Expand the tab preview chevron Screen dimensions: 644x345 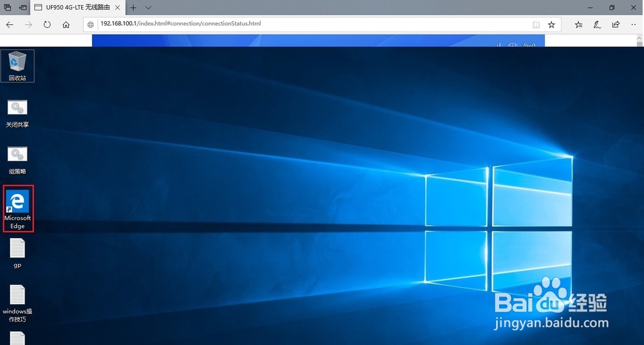coord(148,7)
